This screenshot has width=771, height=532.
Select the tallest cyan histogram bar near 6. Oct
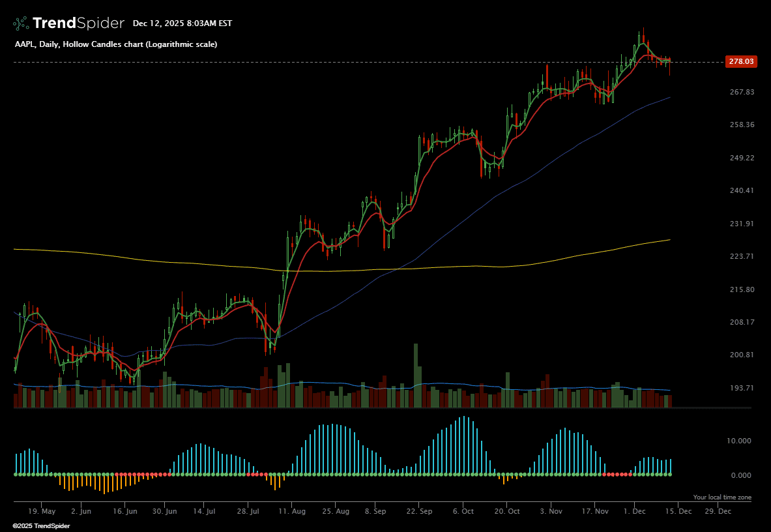click(x=463, y=445)
